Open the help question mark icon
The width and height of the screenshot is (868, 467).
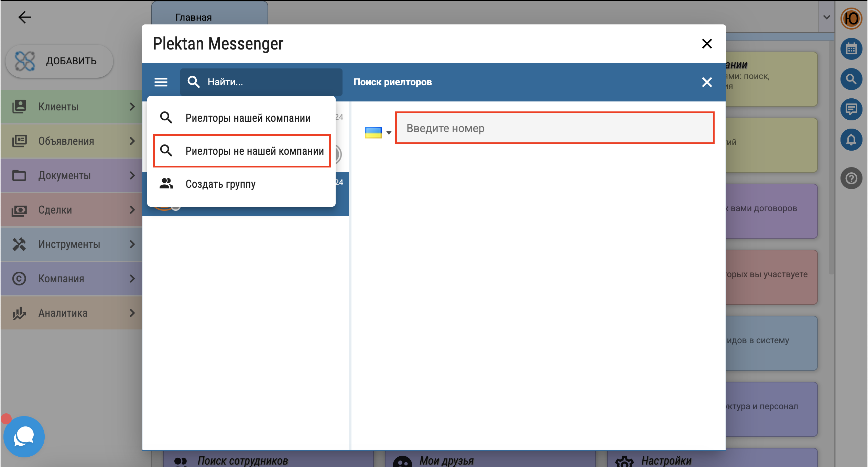tap(851, 178)
